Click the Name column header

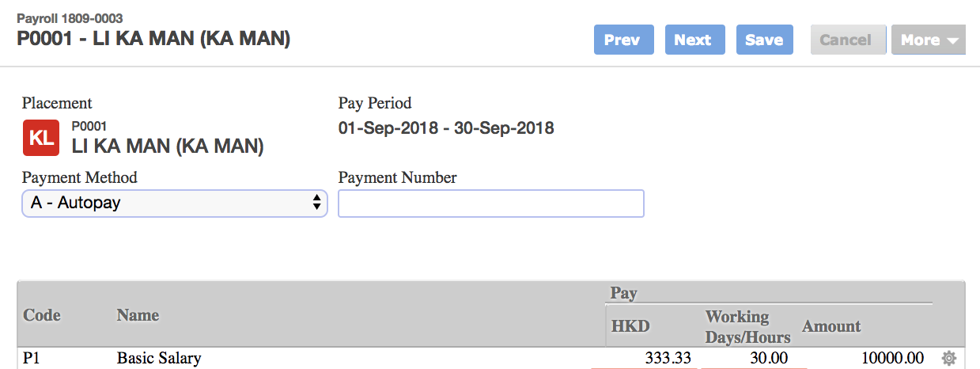tap(138, 315)
